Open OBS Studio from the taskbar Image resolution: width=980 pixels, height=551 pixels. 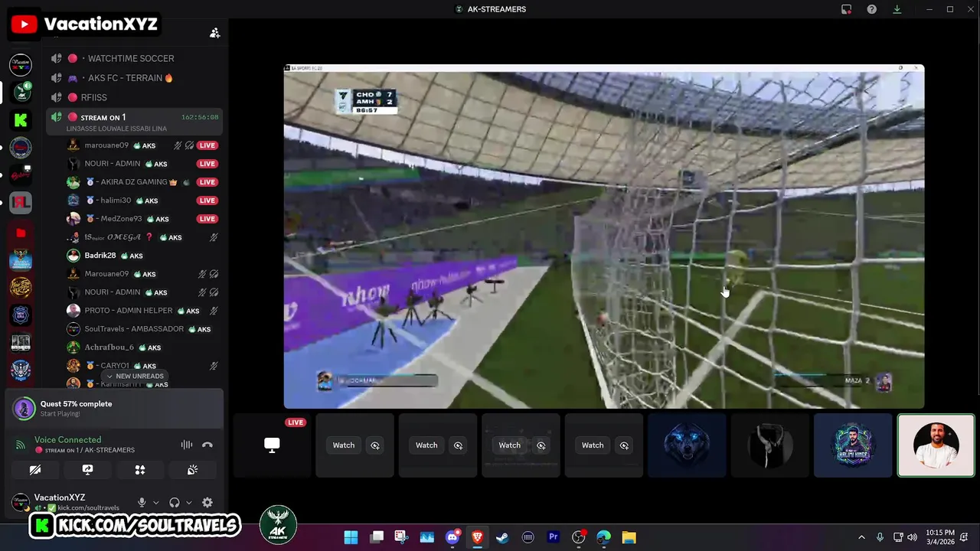point(578,537)
